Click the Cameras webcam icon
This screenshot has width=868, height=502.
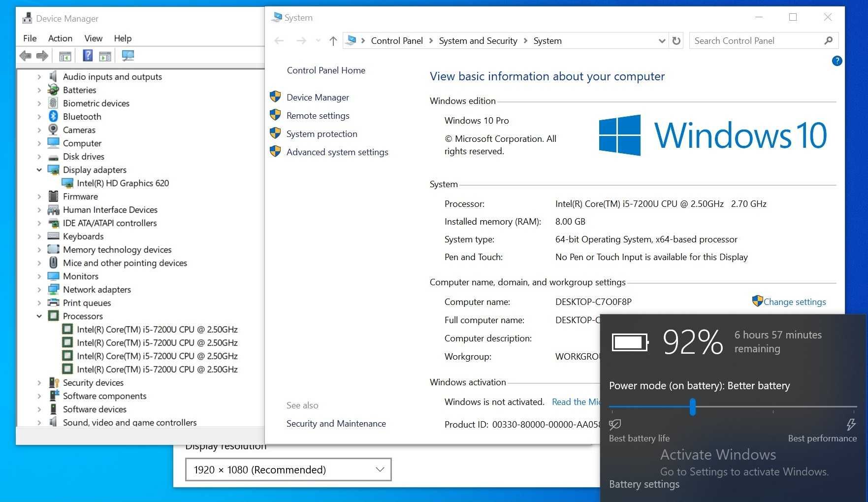coord(53,130)
